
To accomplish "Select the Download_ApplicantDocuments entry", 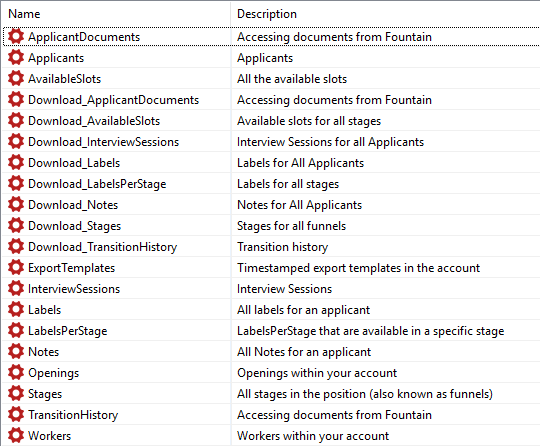I will pyautogui.click(x=113, y=100).
